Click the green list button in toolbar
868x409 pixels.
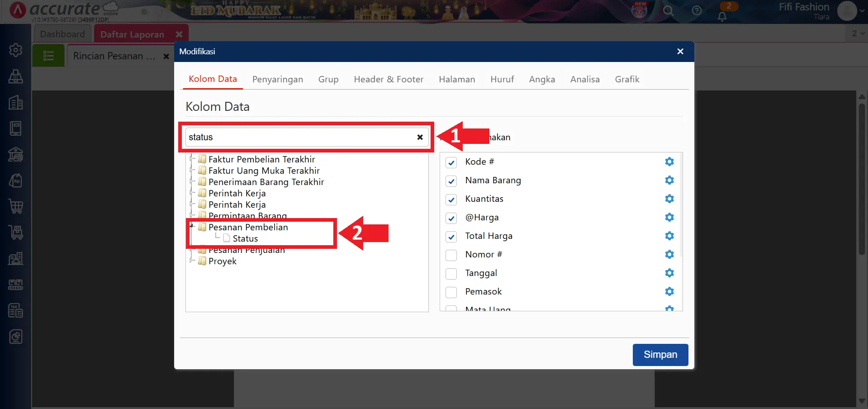[x=48, y=56]
